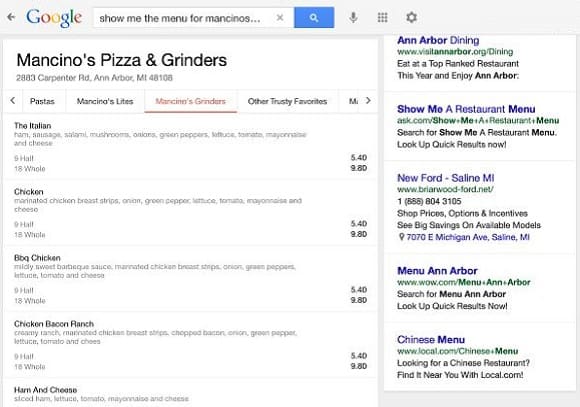The height and width of the screenshot is (407, 580).
Task: Open the Ann Arbor Dining ad link
Action: (x=438, y=40)
